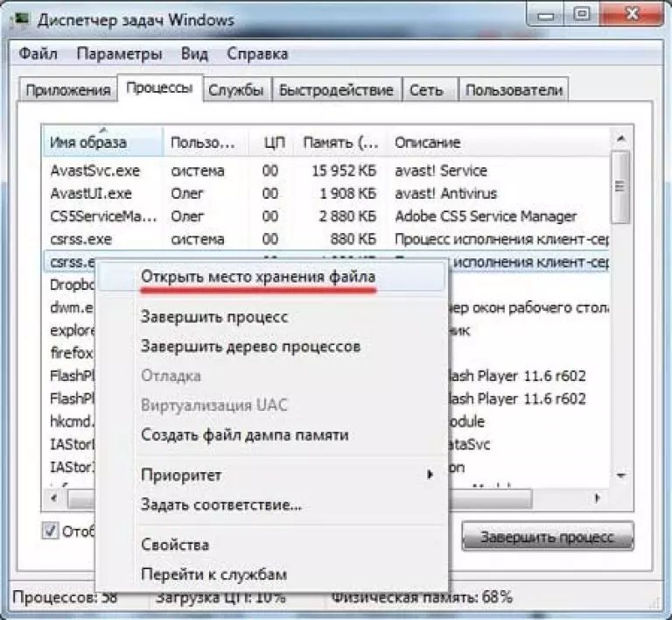Select the AvastSvc.exe process row
This screenshot has width=672, height=620.
(x=325, y=171)
